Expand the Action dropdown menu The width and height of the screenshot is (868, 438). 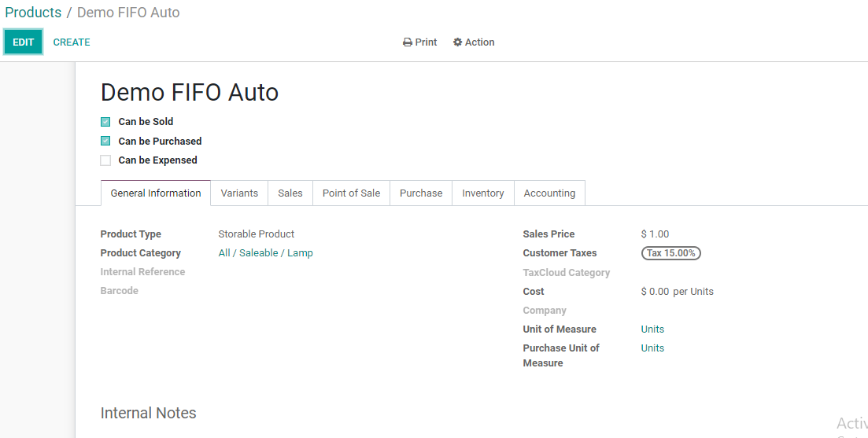475,42
